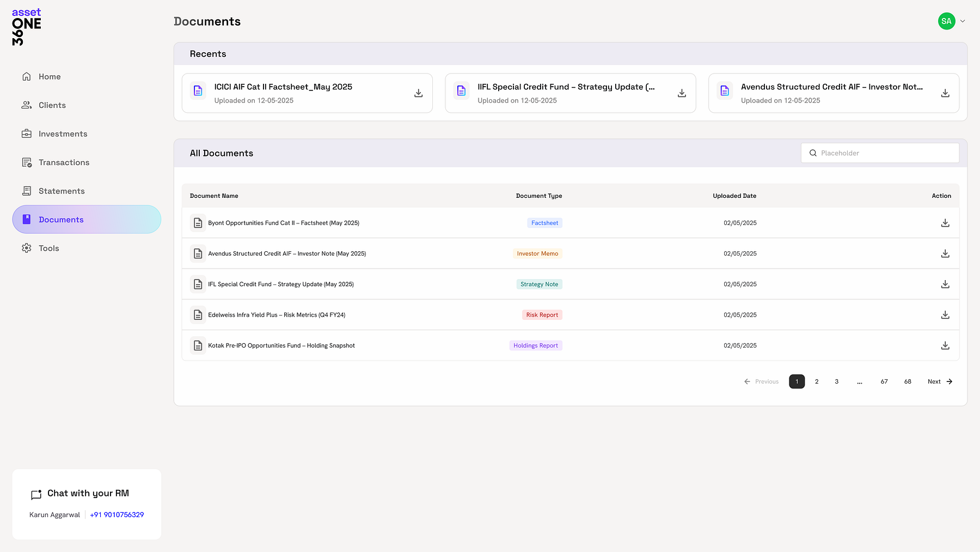Screen dimensions: 980x552
Task: Open the Chat with your RM panel
Action: click(88, 493)
